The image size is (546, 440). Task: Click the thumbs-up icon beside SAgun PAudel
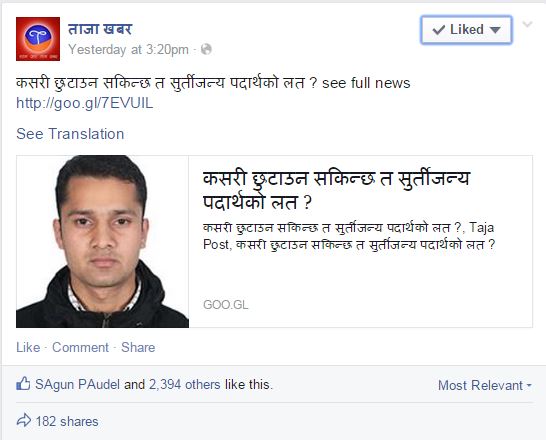point(23,384)
